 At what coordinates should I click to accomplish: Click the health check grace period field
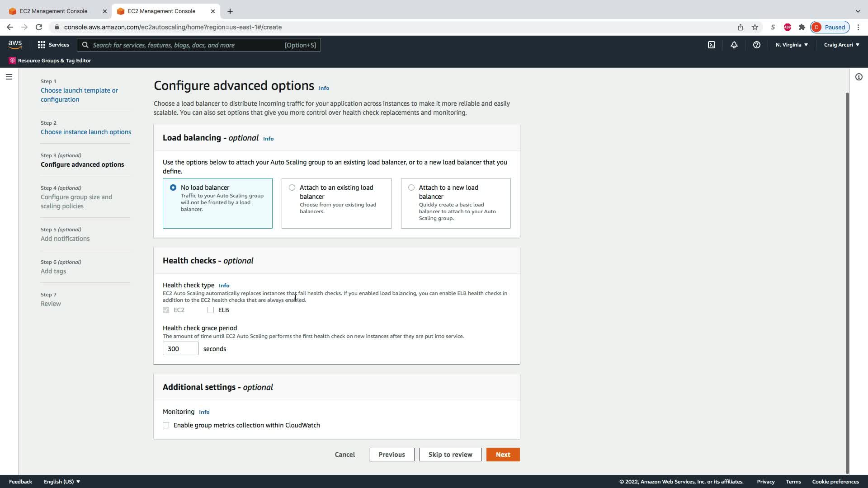[180, 348]
